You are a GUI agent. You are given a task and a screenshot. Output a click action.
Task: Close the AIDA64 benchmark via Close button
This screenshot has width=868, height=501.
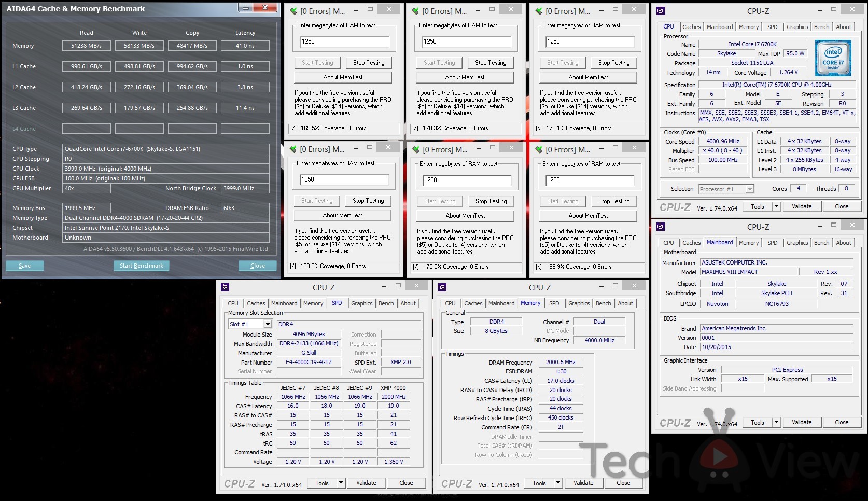click(x=257, y=266)
